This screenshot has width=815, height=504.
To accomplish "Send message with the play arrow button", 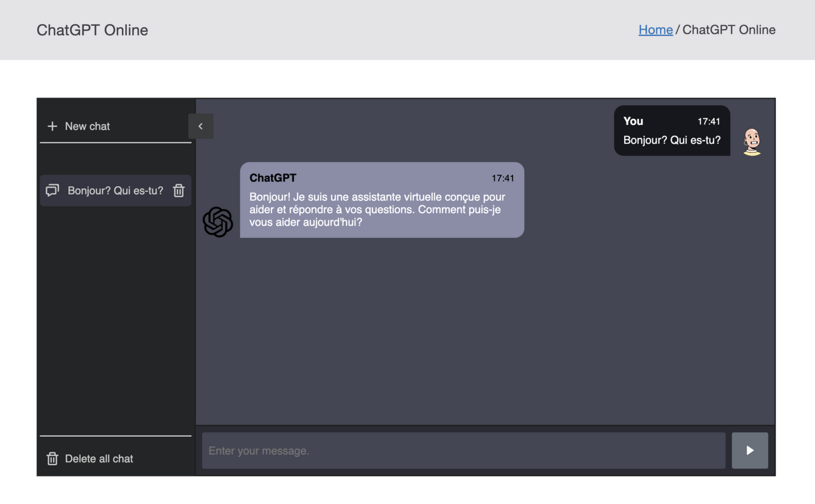I will 750,450.
